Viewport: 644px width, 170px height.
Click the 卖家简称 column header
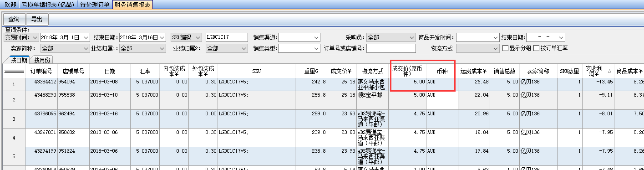coord(538,71)
